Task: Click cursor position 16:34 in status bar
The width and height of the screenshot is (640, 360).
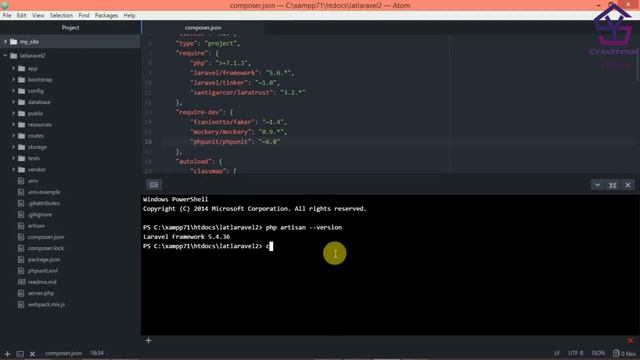Action: pos(97,353)
